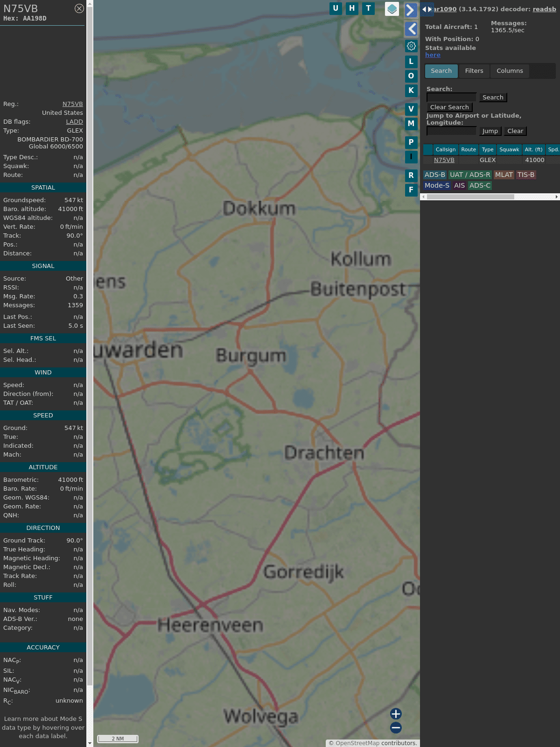Click the 41000 altitude cell in table
The width and height of the screenshot is (560, 747).
pyautogui.click(x=535, y=160)
